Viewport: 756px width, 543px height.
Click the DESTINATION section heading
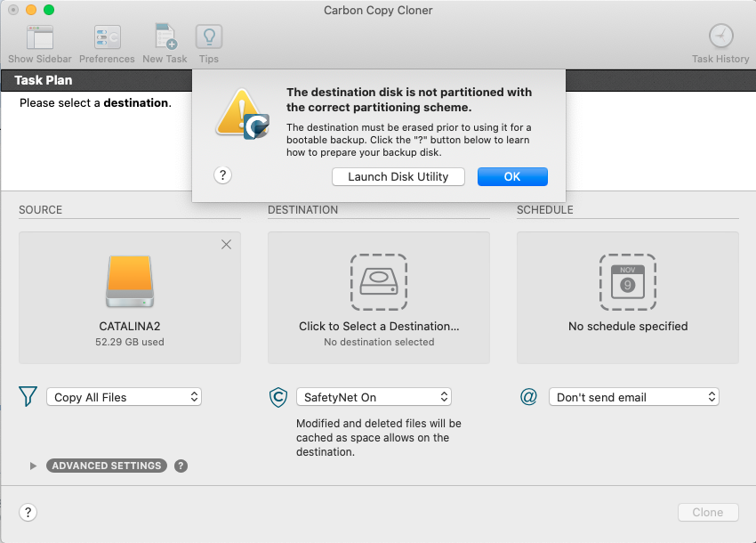click(302, 210)
